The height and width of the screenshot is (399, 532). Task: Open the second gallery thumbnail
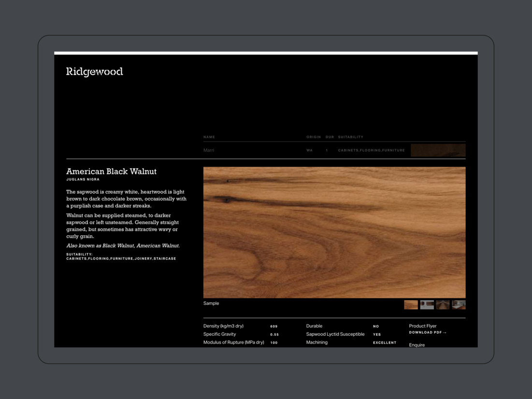[427, 304]
